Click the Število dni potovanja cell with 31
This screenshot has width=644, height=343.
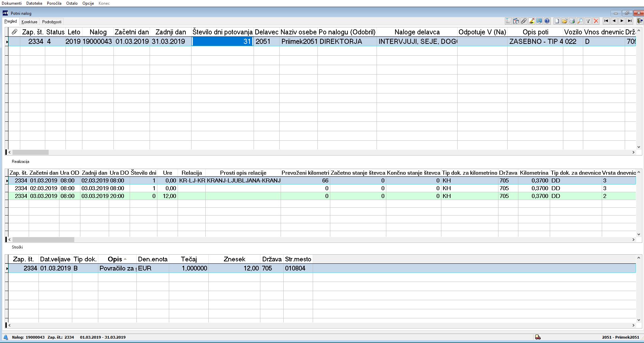click(223, 41)
